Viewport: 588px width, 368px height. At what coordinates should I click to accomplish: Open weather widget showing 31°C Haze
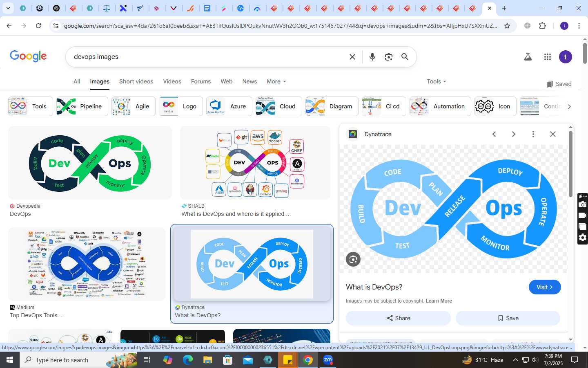pyautogui.click(x=483, y=360)
